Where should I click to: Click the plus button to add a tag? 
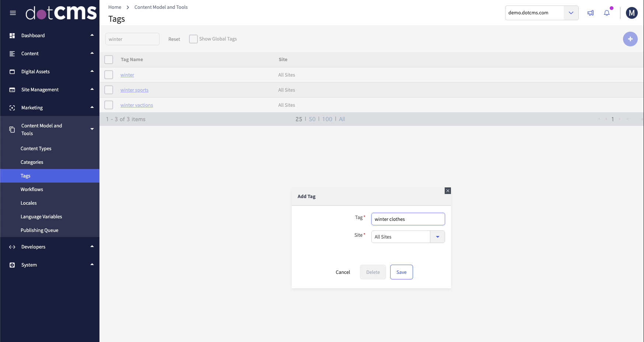pyautogui.click(x=630, y=39)
